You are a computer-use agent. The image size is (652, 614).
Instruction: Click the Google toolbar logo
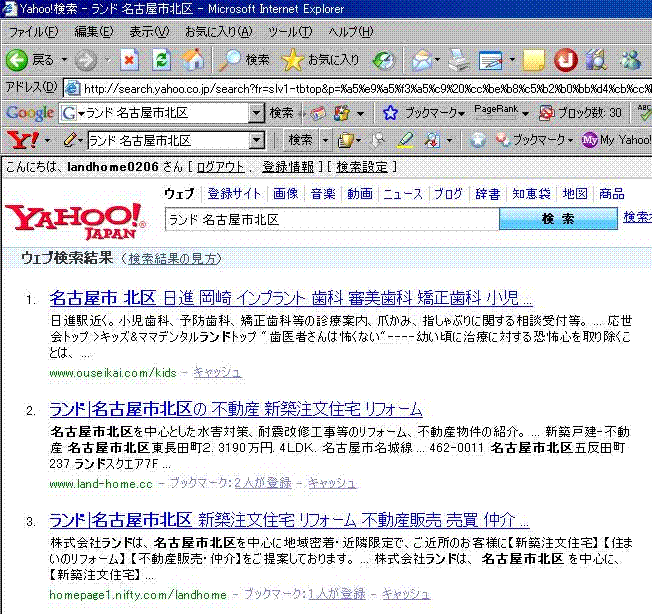point(30,113)
